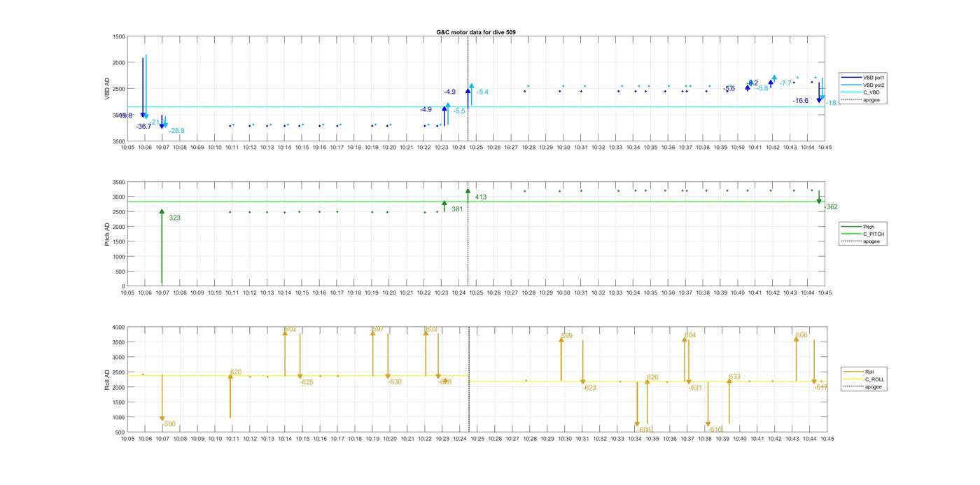980x485 pixels.
Task: Click the '-631' roll data label
Action: [694, 388]
